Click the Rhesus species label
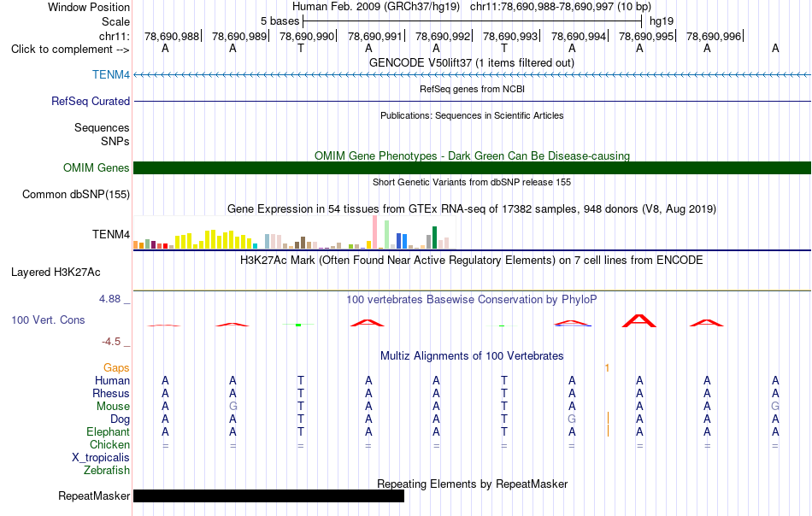This screenshot has height=516, width=812. 111,393
